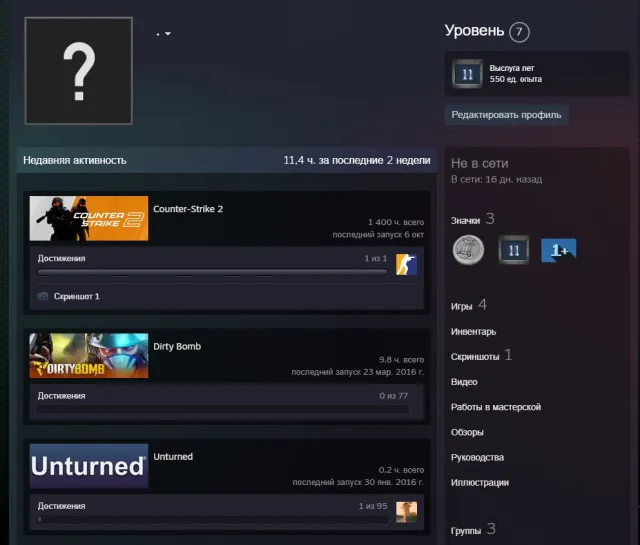
Task: Open the Игры 4 games link
Action: (x=469, y=305)
